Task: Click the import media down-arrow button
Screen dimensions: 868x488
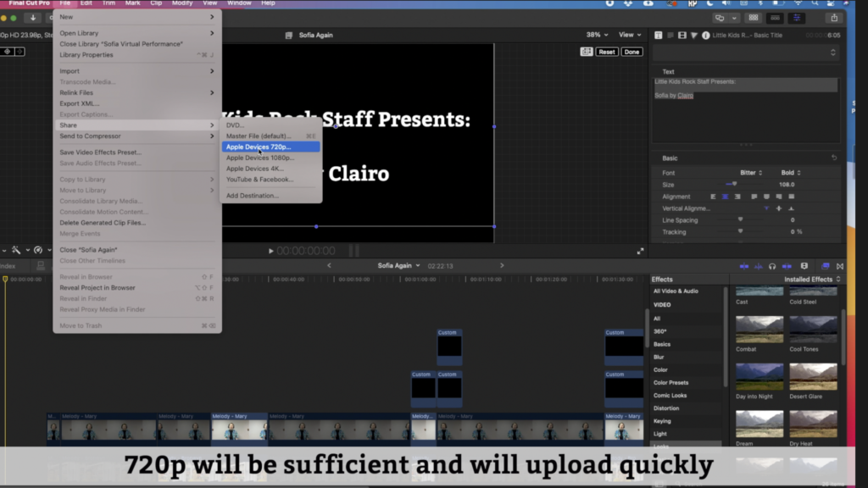Action: point(33,18)
